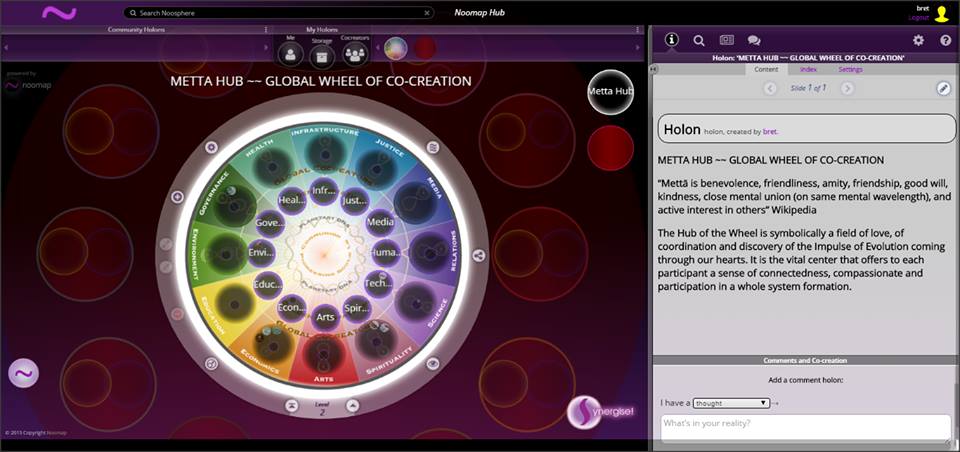Click the plus icon on wheel rim

pyautogui.click(x=178, y=197)
